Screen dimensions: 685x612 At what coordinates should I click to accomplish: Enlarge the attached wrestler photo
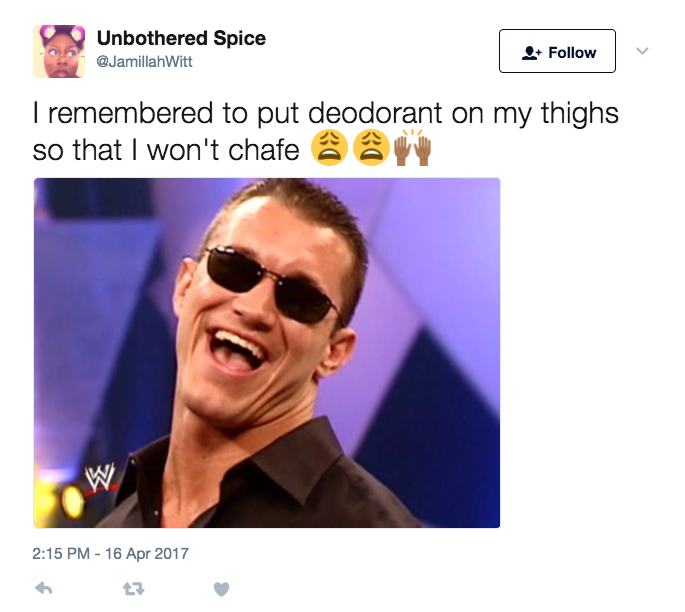coord(267,353)
